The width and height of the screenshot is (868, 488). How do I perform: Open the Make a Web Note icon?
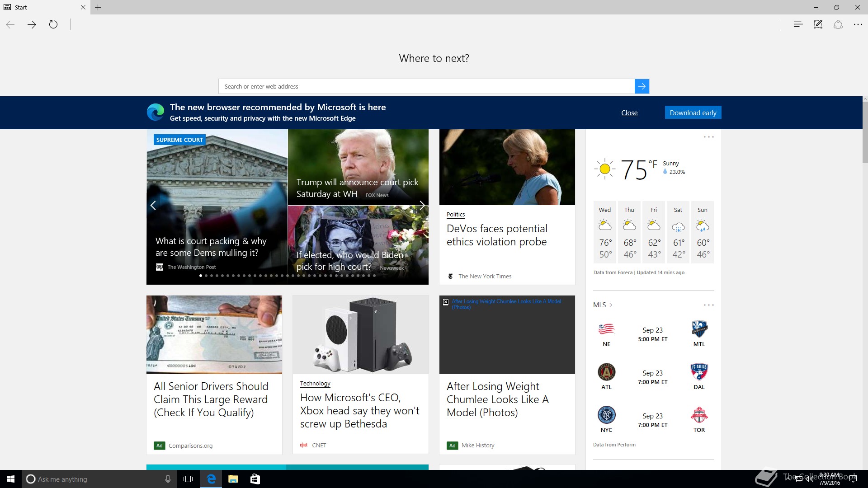coord(818,24)
